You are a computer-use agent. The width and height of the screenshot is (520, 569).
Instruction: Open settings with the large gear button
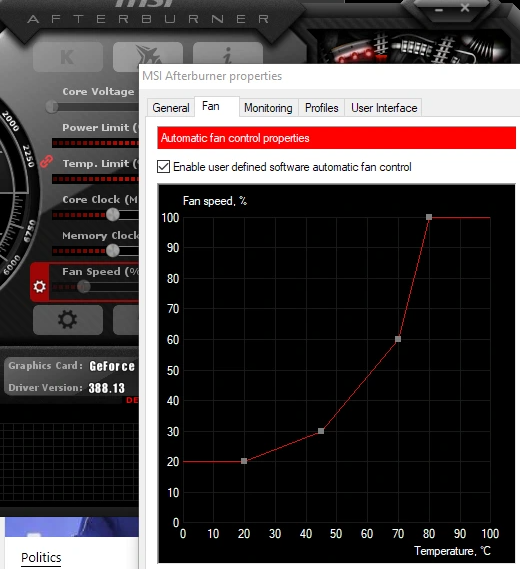tap(68, 320)
